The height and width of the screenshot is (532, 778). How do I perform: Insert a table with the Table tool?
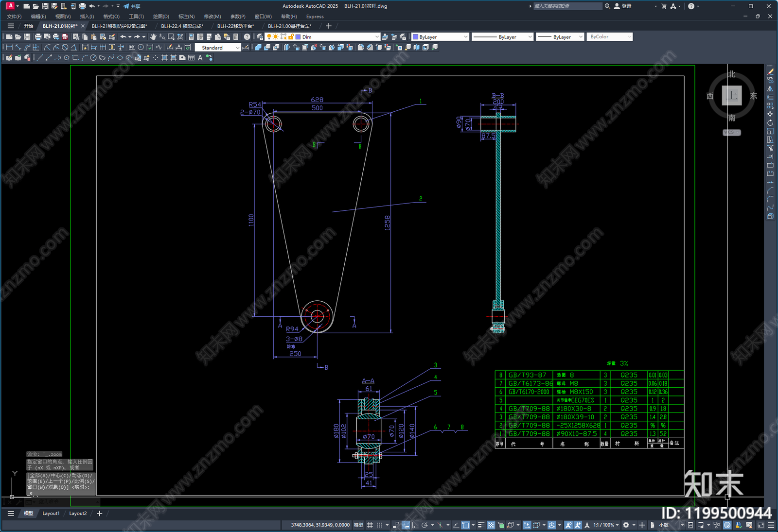[192, 58]
